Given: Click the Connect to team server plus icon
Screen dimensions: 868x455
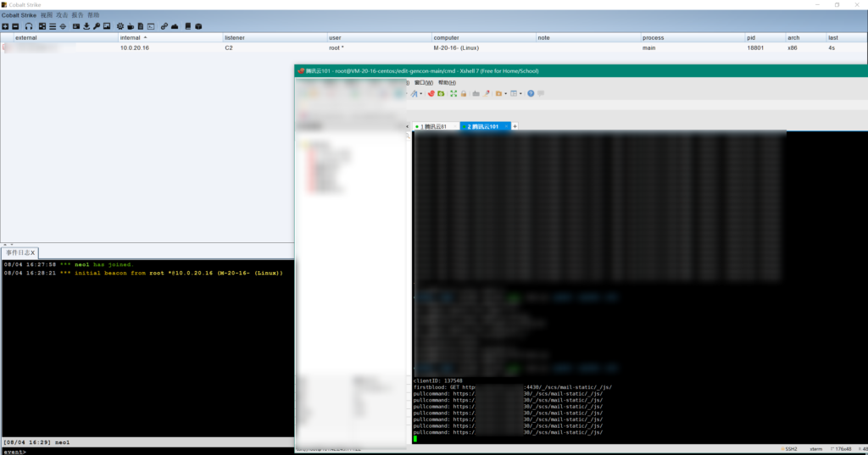Looking at the screenshot, I should coord(5,26).
